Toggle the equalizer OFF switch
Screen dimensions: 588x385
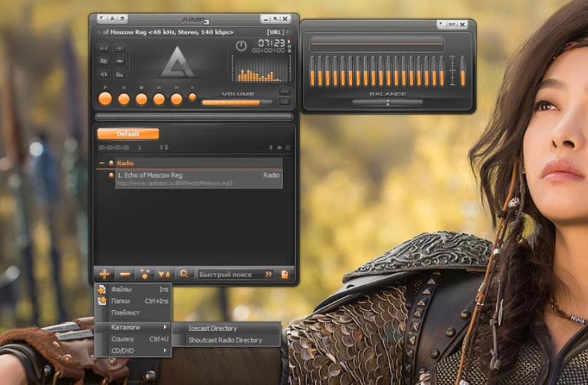coord(452,24)
